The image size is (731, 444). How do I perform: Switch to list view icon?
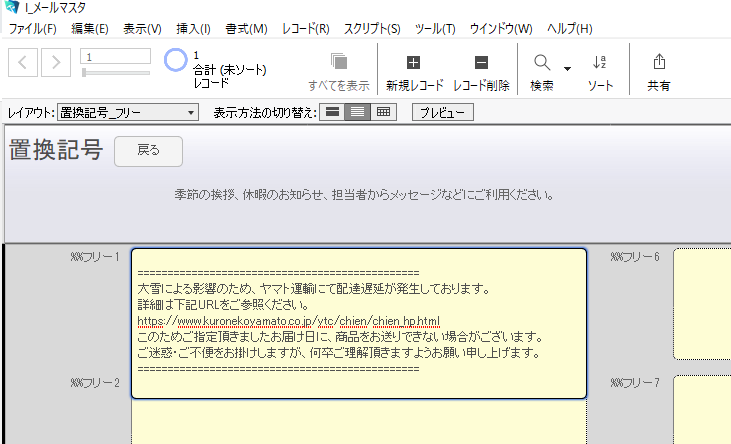tap(358, 112)
